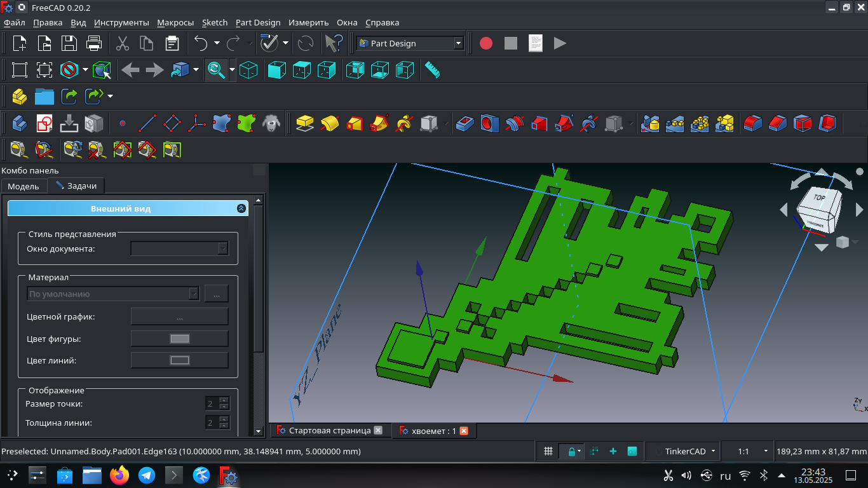Start macro recording with red circle
Screen dimensions: 868x488
coord(486,43)
